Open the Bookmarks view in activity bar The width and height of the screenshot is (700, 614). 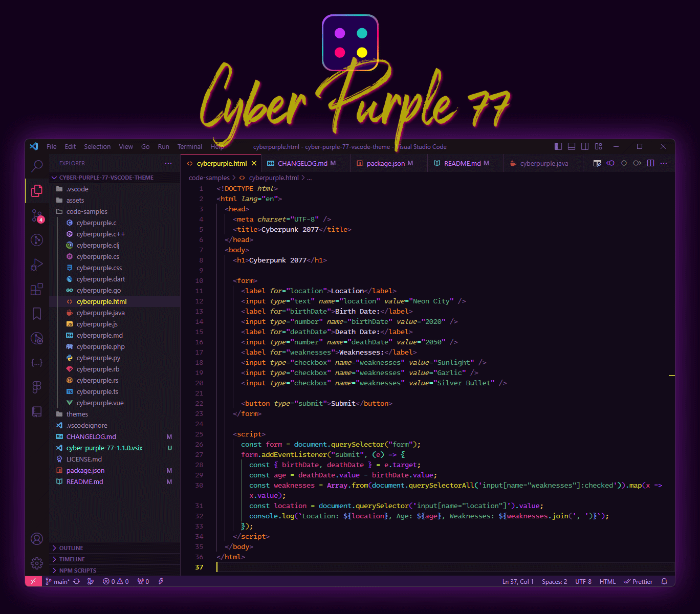coord(37,314)
